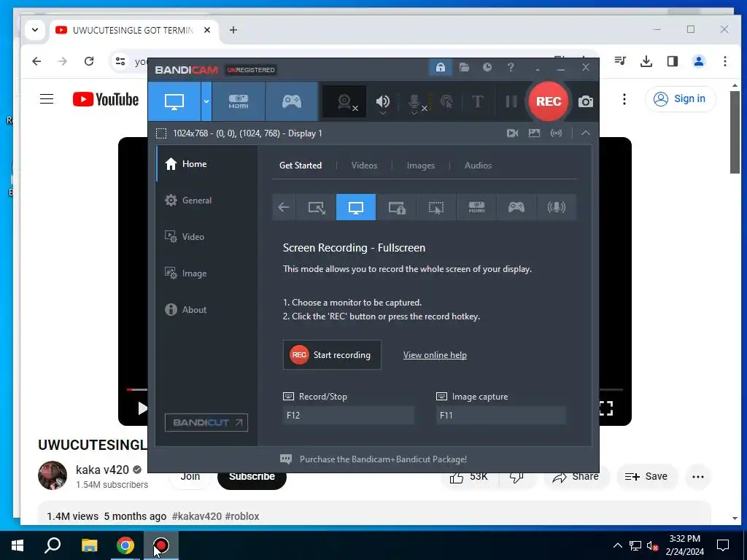Show hidden system tray icons
The height and width of the screenshot is (560, 747).
pos(617,545)
